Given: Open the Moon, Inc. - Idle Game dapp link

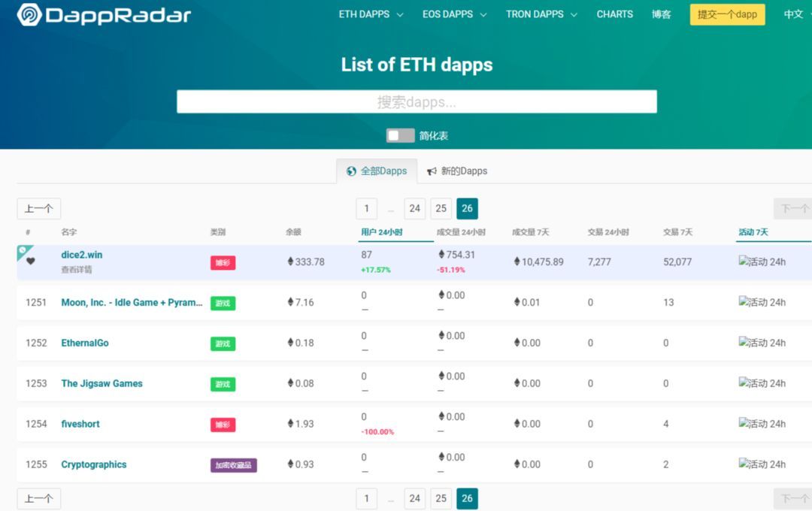Looking at the screenshot, I should pos(132,302).
